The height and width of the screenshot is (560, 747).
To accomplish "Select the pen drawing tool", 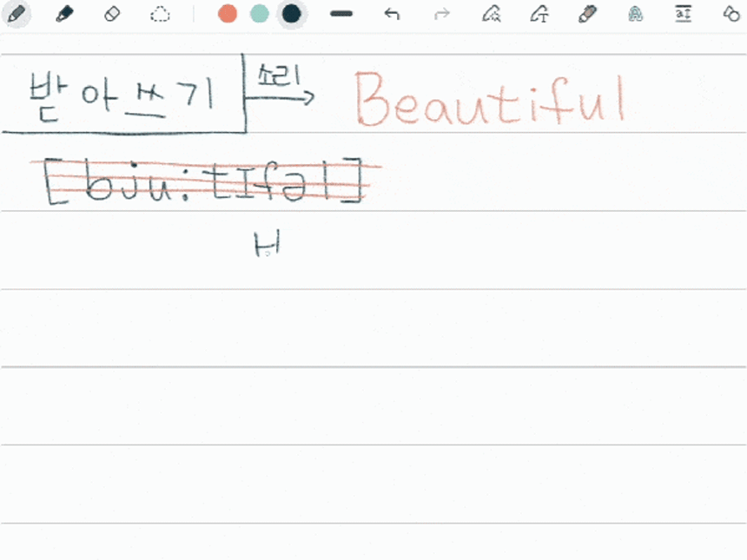I will coord(16,14).
